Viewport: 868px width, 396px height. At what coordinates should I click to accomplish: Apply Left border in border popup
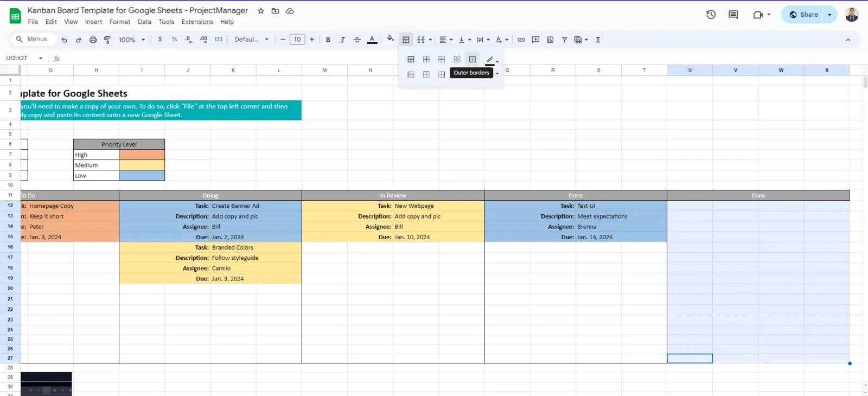point(411,74)
